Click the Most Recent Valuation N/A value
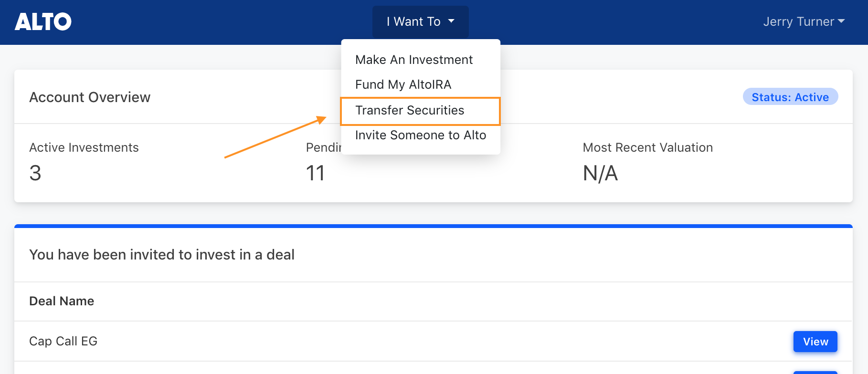 coord(600,173)
